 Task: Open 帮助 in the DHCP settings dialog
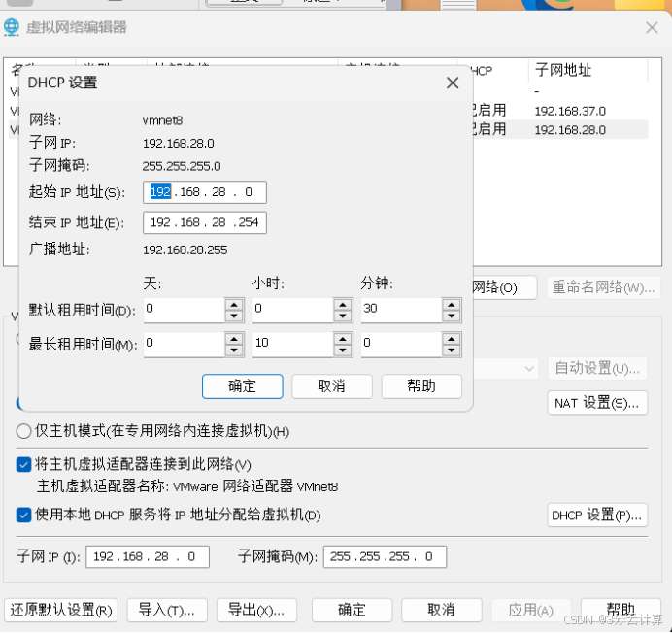point(421,386)
